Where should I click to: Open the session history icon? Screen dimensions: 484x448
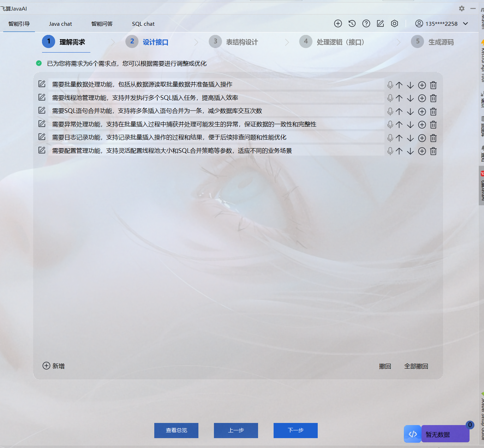352,23
